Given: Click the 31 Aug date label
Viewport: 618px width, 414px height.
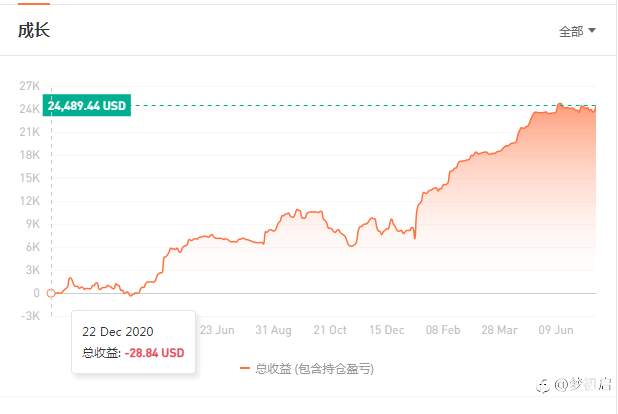Looking at the screenshot, I should 274,330.
